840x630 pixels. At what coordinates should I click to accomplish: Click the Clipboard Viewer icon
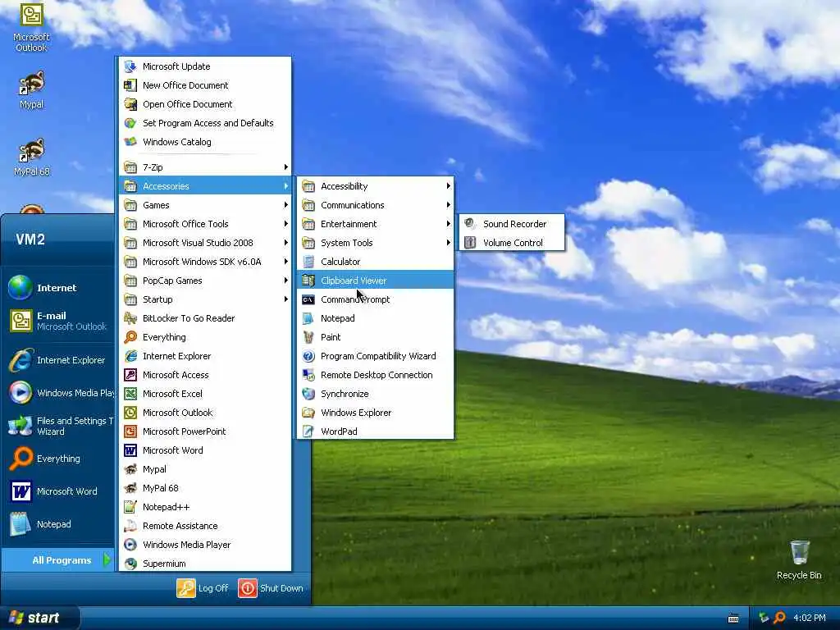(308, 281)
